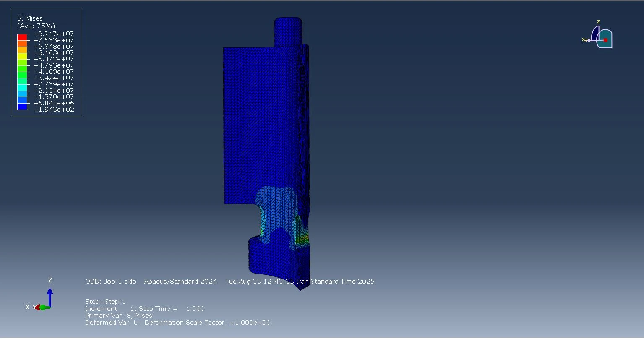Click the Primary Var: S, Mises line
644x339 pixels.
pos(118,316)
